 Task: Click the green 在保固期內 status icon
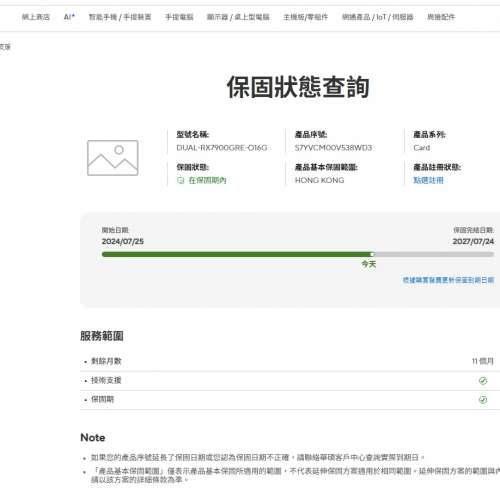click(180, 180)
